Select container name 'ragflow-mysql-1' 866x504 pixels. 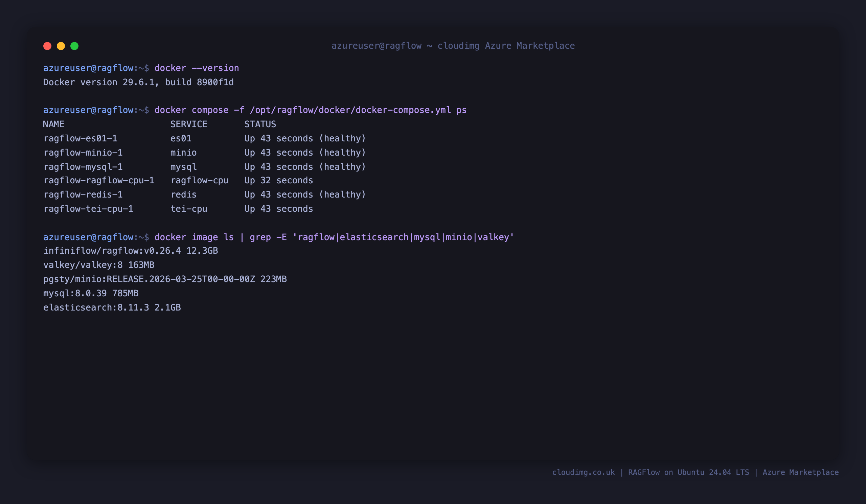point(83,167)
